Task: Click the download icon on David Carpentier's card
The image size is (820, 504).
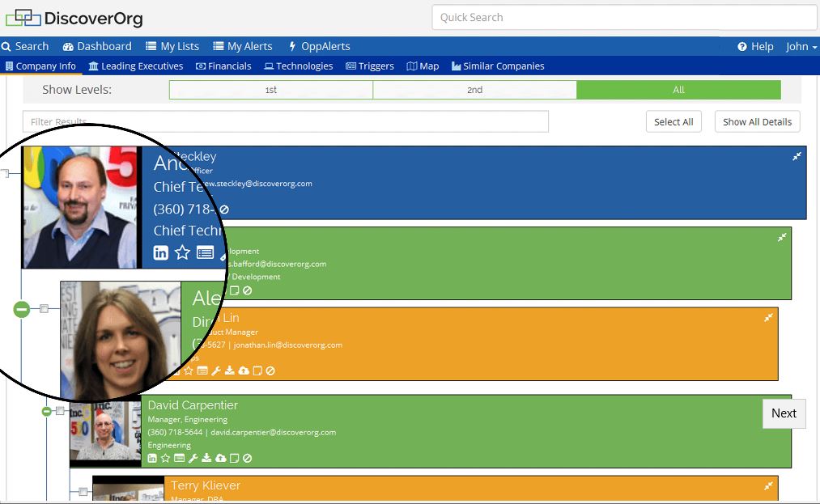Action: 206,458
